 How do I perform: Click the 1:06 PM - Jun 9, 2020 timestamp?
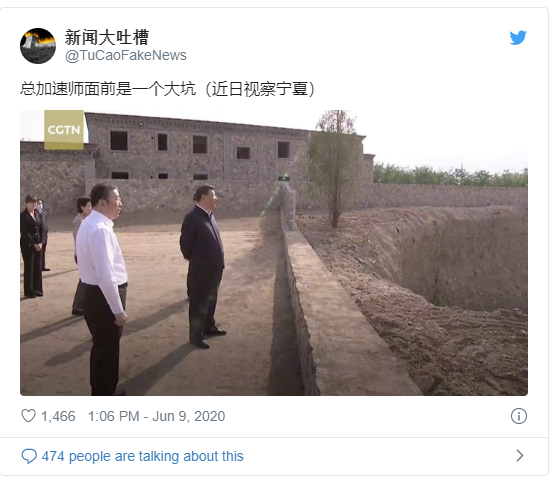click(x=156, y=416)
